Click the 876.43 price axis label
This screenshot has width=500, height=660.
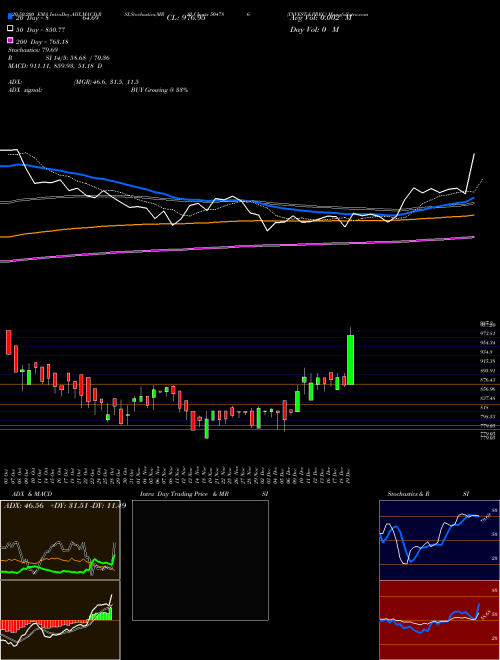488,380
